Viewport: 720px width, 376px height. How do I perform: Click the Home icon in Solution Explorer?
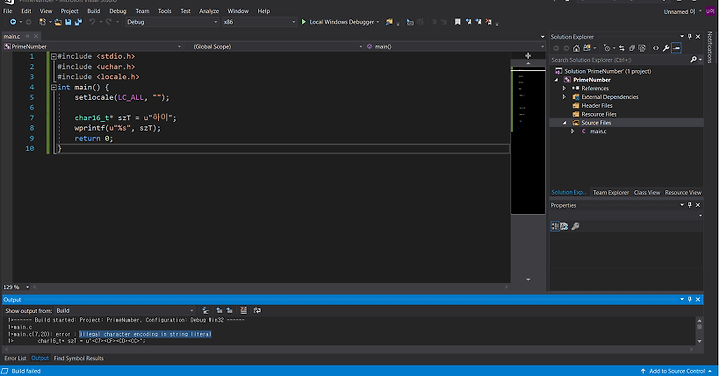[x=576, y=48]
